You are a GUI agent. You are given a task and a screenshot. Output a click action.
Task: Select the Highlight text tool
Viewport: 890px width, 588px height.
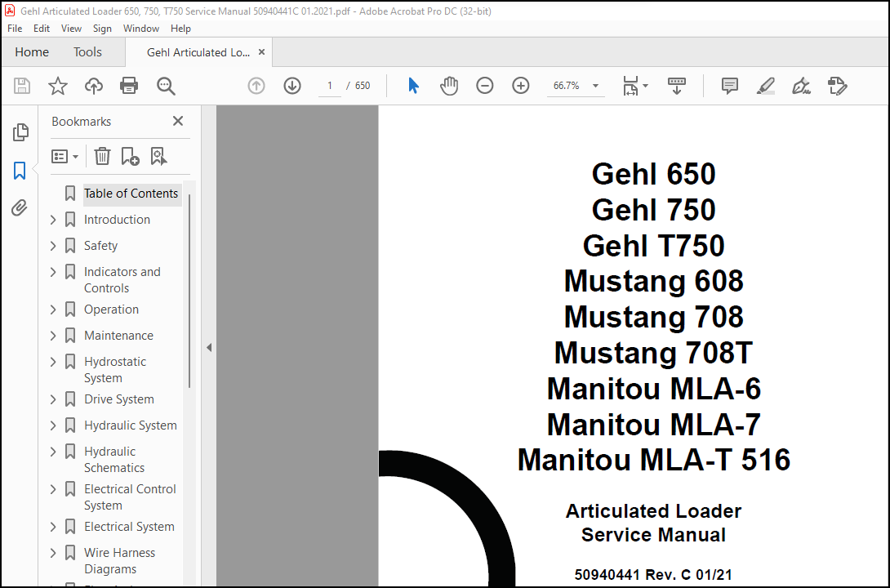[x=765, y=86]
